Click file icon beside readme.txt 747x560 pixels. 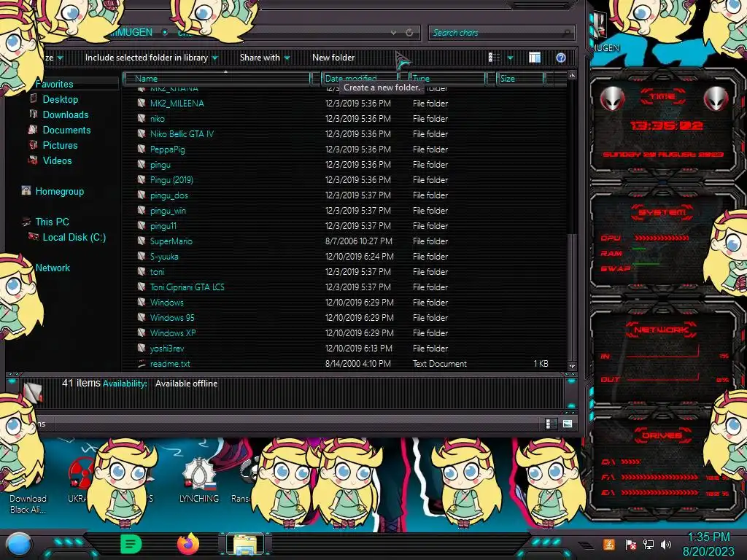[x=142, y=363]
